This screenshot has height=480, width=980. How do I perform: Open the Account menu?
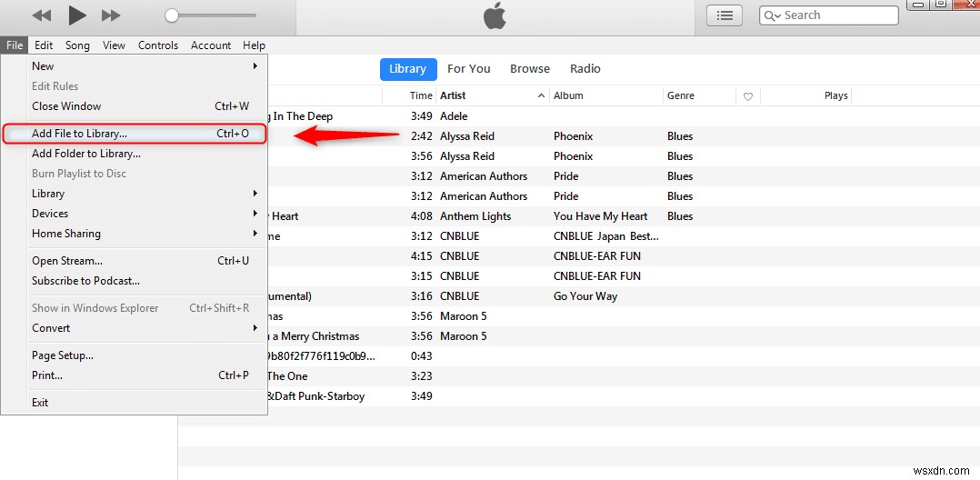[211, 45]
